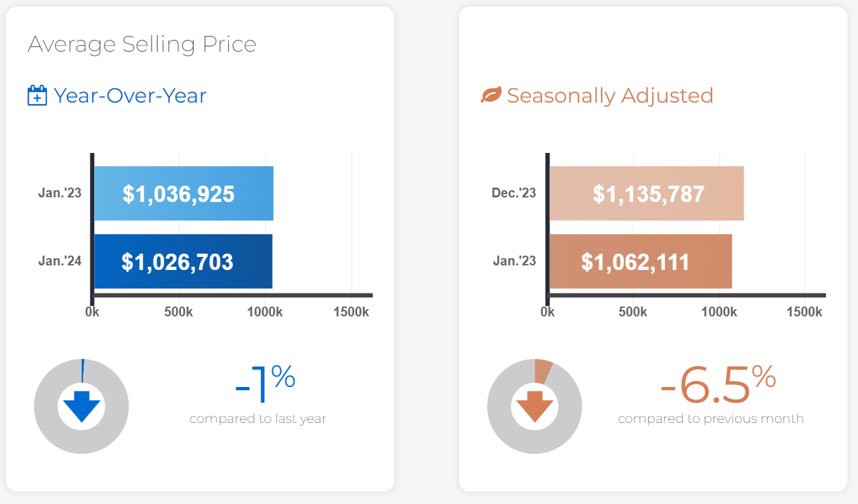Click the blue down arrow in donut chart
This screenshot has height=504, width=858.
click(x=81, y=407)
